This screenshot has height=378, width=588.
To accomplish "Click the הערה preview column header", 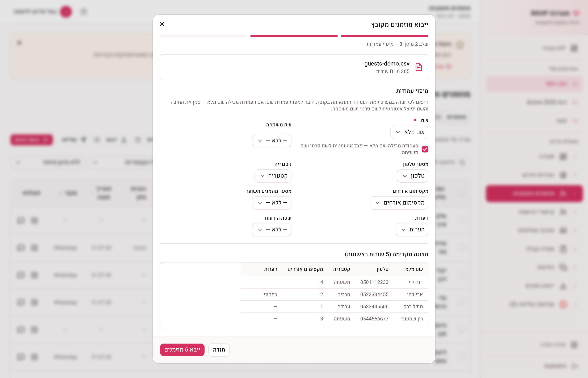I will [270, 269].
